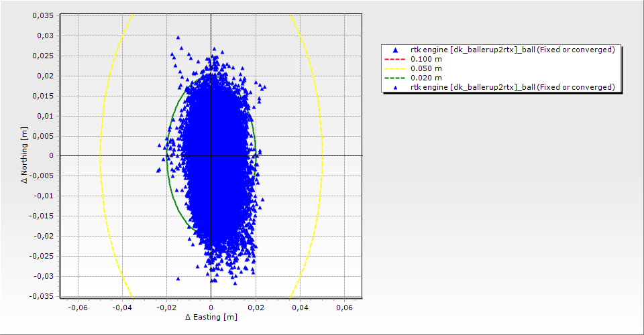644x335 pixels.
Task: Click the '0.100 m' legend label
Action: (427, 59)
